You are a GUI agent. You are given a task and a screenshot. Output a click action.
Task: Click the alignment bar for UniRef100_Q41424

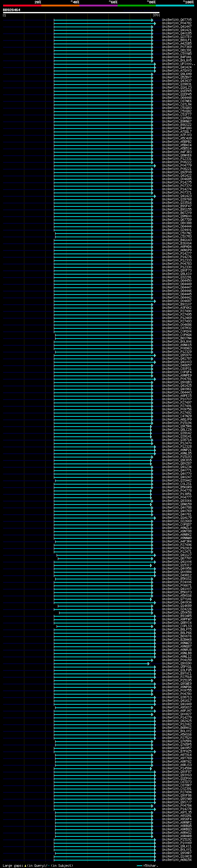tap(105, 67)
